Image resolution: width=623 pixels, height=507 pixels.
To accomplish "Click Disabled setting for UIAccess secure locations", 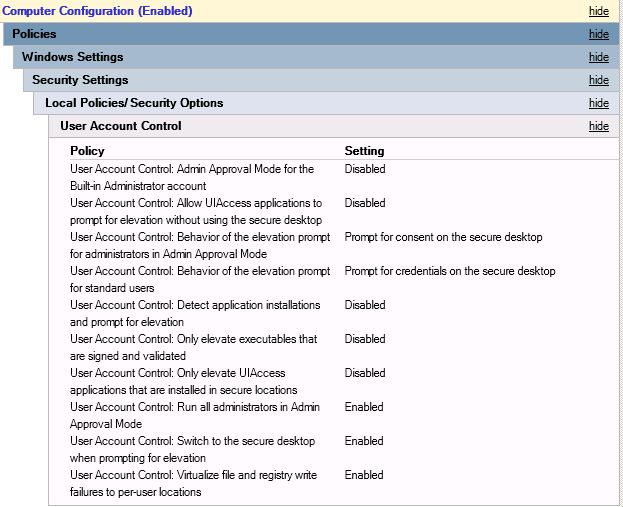I will click(x=365, y=373).
